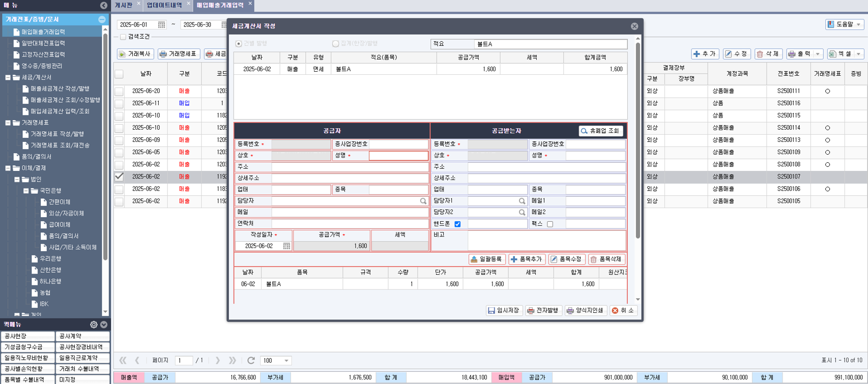The image size is (868, 384).
Task: Click the supplier 성명 input field
Action: 398,156
